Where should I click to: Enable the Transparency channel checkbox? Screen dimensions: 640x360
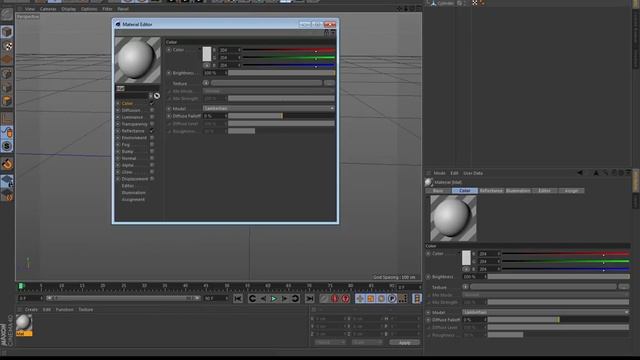click(x=152, y=124)
